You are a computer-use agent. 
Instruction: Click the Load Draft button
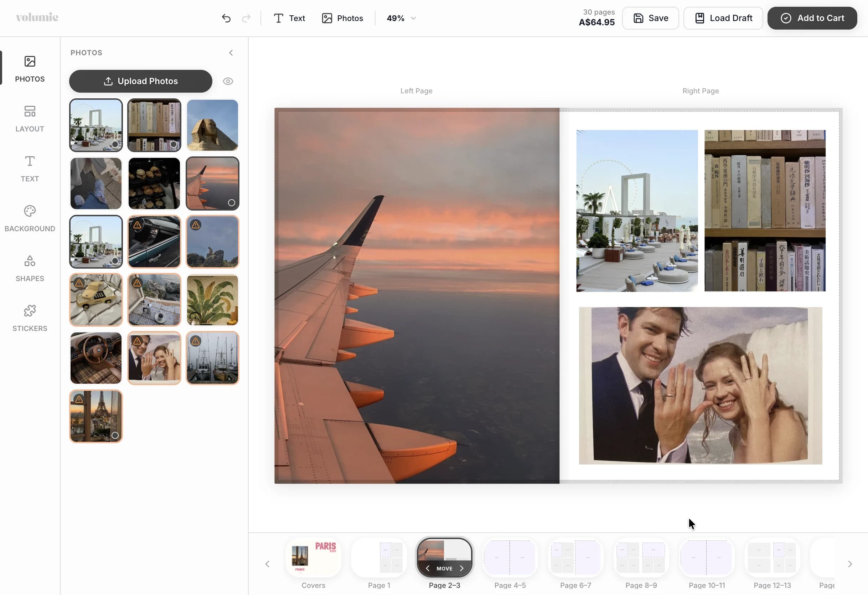723,18
